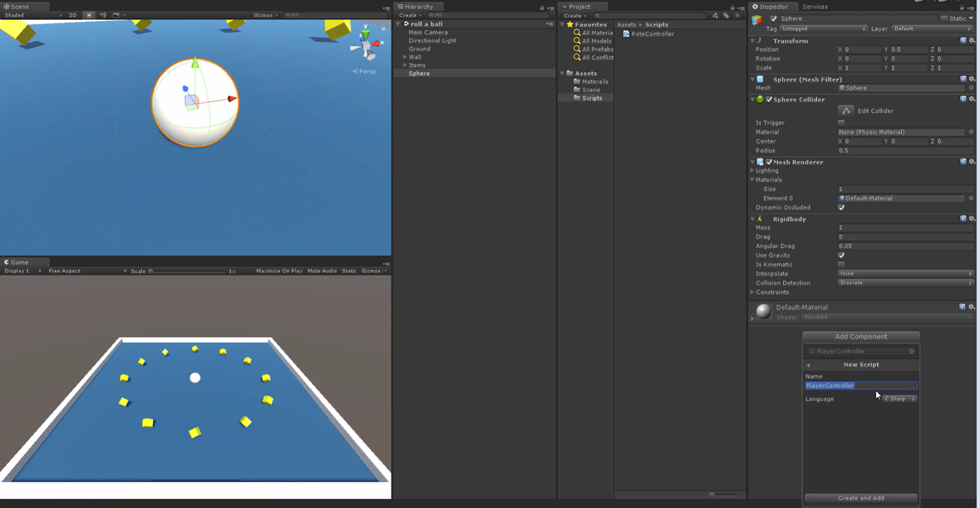
Task: Click Maximize On Play button
Action: [x=279, y=271]
